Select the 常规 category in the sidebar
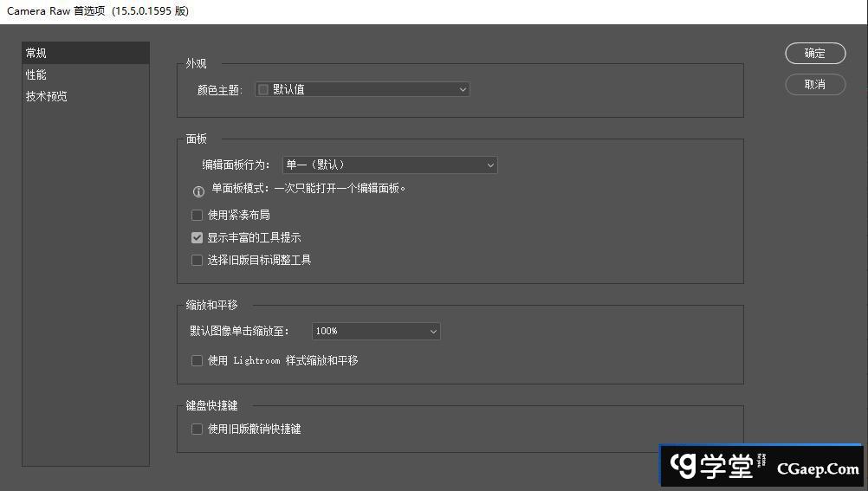Screen dimensions: 868x491 tap(85, 53)
